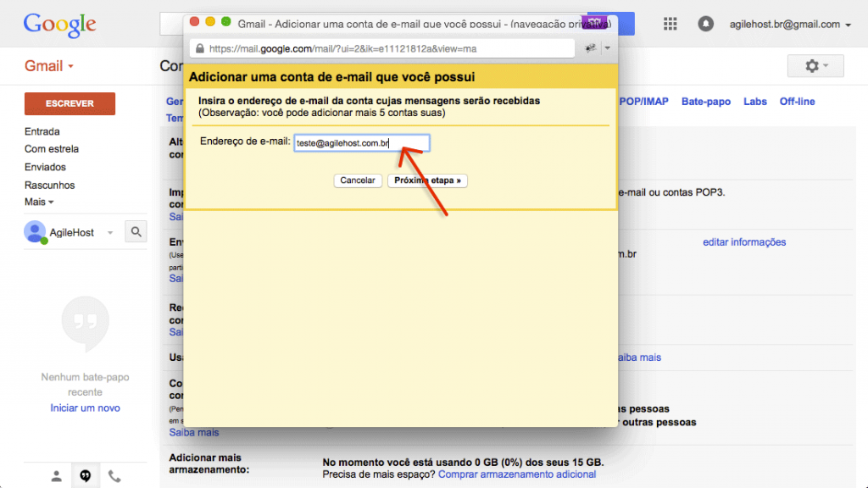Click the chat search magnifier icon

pyautogui.click(x=136, y=232)
